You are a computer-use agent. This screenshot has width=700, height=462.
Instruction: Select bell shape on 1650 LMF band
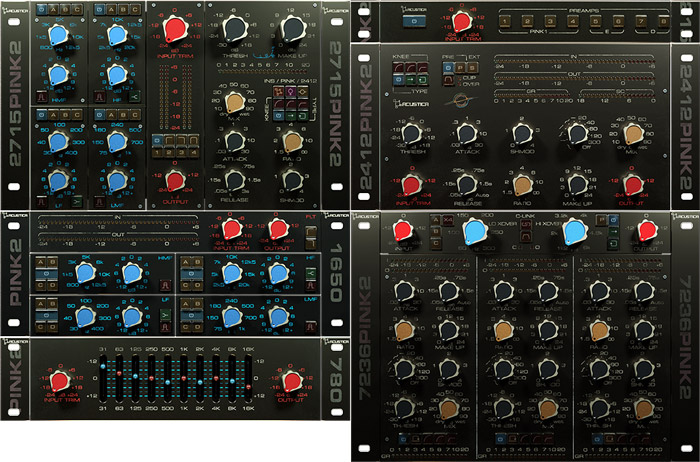[x=311, y=327]
